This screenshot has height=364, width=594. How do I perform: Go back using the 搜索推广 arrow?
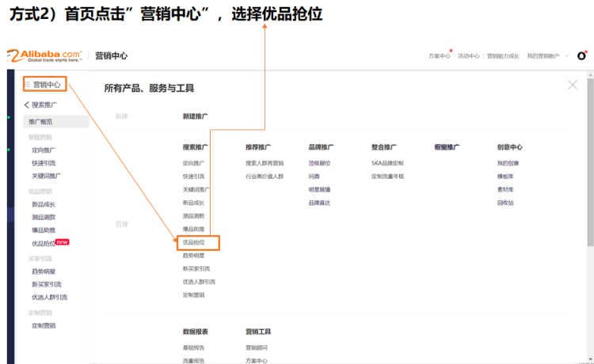pos(27,104)
